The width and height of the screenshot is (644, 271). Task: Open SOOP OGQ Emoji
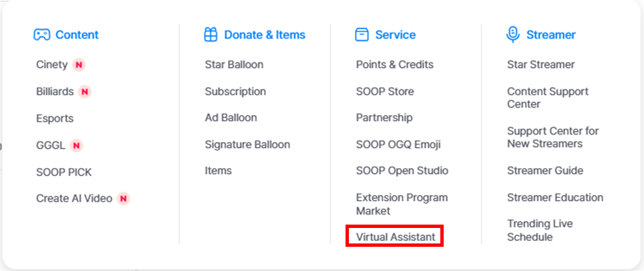tap(398, 145)
